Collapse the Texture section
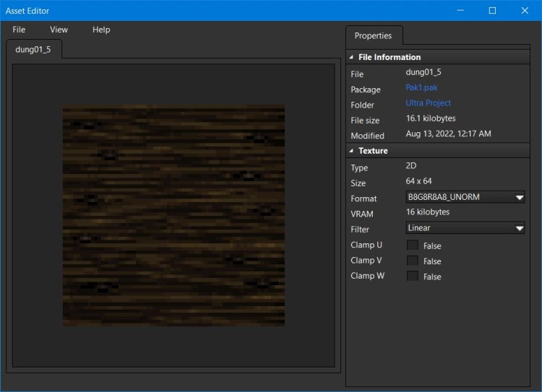The width and height of the screenshot is (542, 392). click(x=352, y=151)
